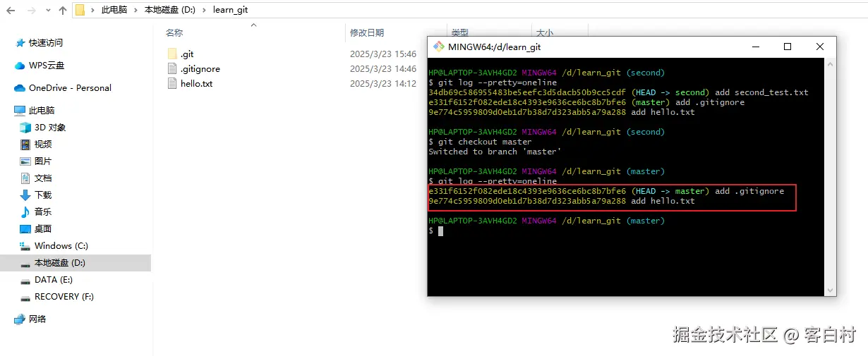Screen dimensions: 868x356
Task: Click the .git date 2025/3/23 15:46
Action: point(383,54)
